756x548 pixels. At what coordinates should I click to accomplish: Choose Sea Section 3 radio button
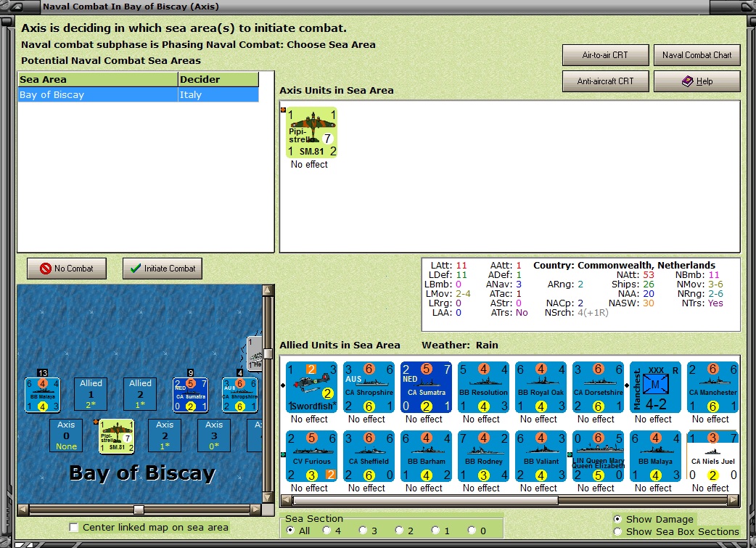pos(363,530)
